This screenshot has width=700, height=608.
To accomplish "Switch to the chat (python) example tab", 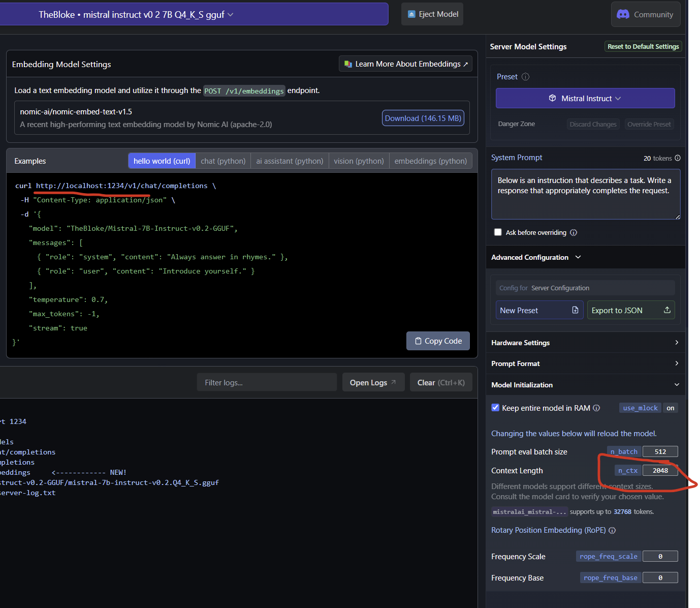I will tap(223, 161).
